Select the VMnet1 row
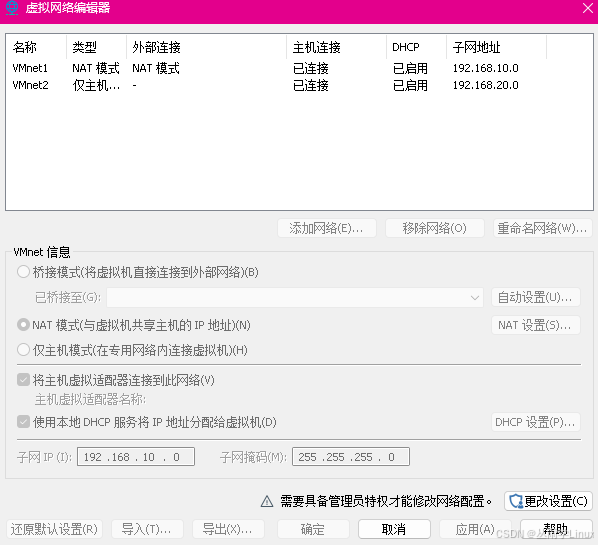The image size is (598, 545). click(x=299, y=68)
